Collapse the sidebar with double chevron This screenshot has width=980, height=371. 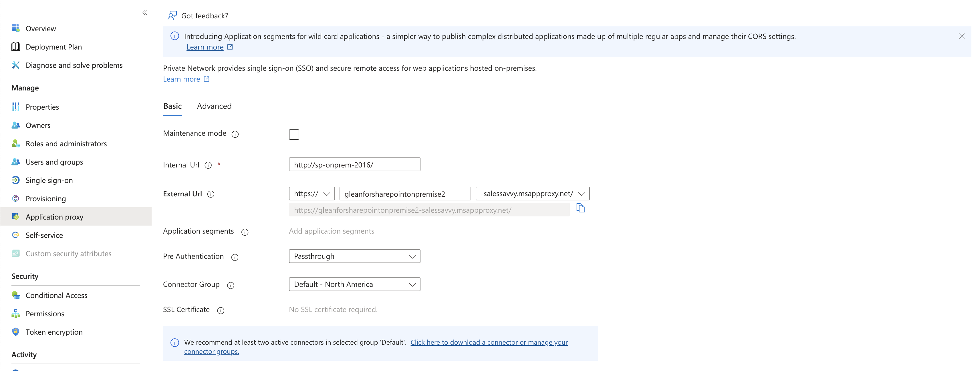144,13
